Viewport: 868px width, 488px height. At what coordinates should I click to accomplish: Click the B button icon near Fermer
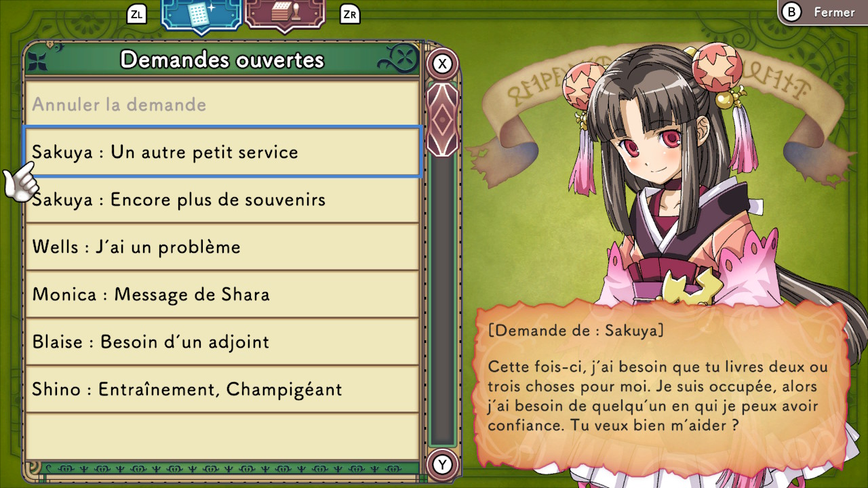click(791, 12)
